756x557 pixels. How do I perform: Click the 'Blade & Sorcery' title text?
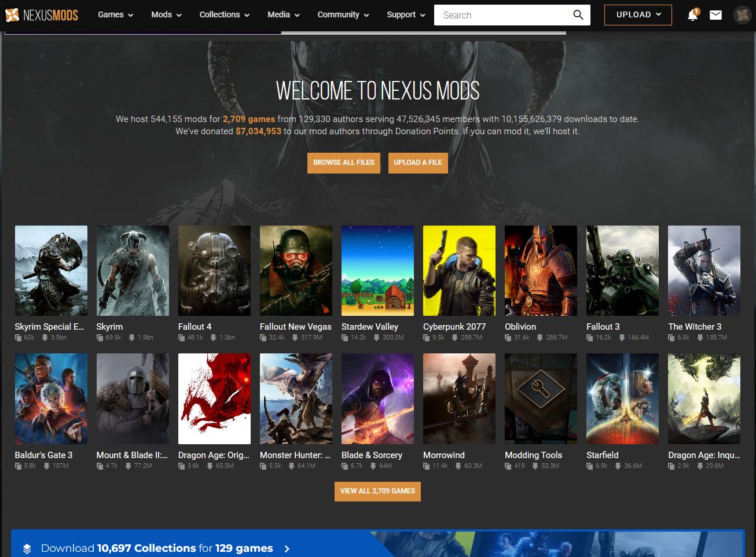[x=372, y=455]
